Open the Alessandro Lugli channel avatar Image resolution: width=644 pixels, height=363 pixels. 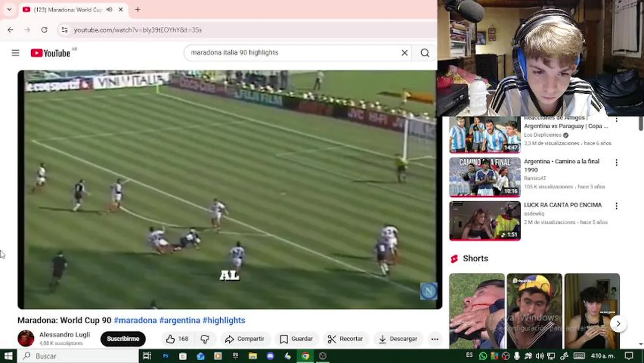tap(26, 338)
